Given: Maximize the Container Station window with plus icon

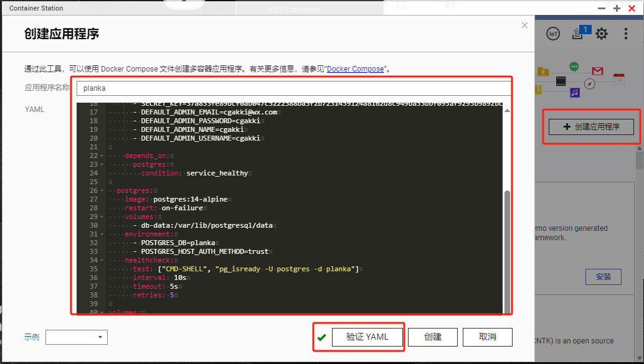Looking at the screenshot, I should coord(617,8).
